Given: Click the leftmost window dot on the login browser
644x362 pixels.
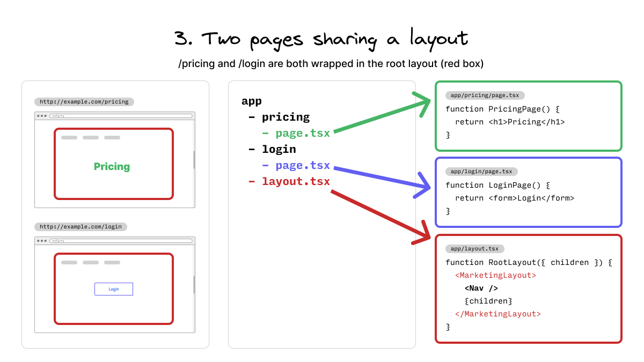Looking at the screenshot, I should click(x=39, y=241).
